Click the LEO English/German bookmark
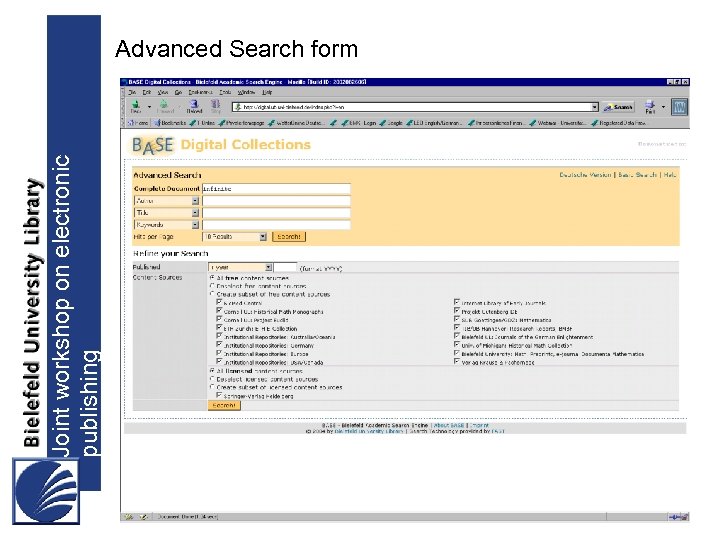This screenshot has width=720, height=540. click(x=434, y=123)
